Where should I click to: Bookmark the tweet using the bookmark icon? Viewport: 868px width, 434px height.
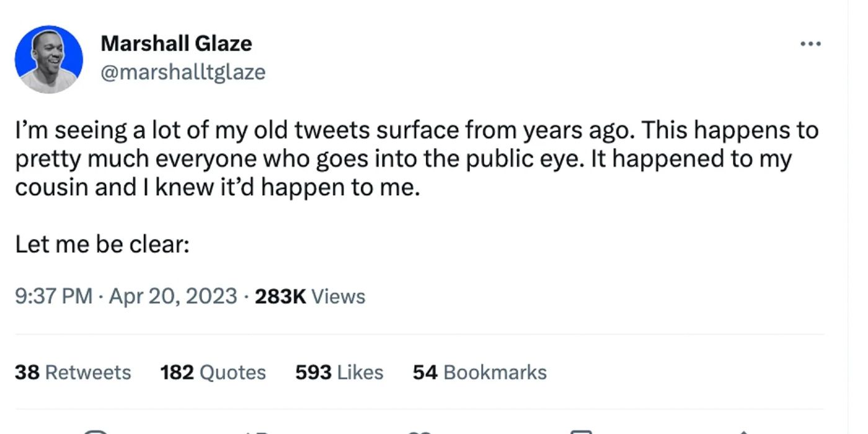pyautogui.click(x=581, y=431)
